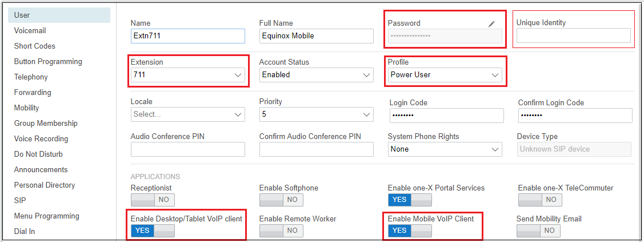Switch on Enable Remote Worker
The image size is (644, 242).
[x=281, y=231]
